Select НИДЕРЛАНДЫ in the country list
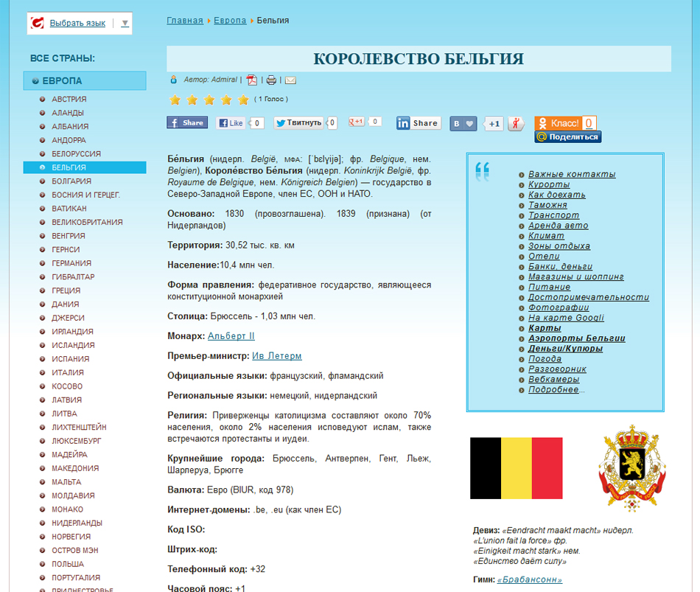The image size is (700, 592). (x=77, y=523)
